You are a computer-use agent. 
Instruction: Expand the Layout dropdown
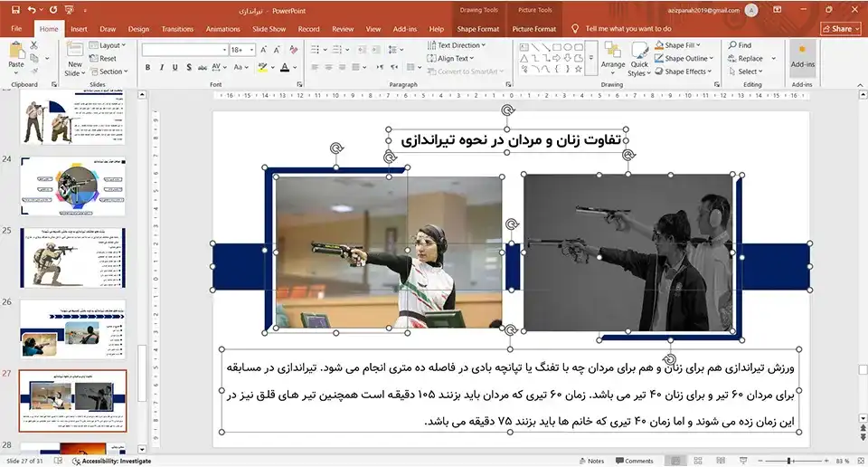tap(108, 45)
